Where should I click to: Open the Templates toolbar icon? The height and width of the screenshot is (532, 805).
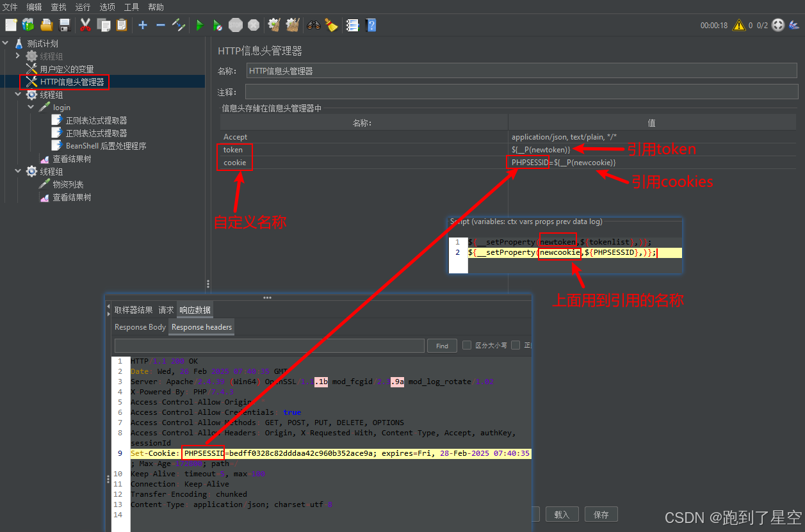click(28, 25)
